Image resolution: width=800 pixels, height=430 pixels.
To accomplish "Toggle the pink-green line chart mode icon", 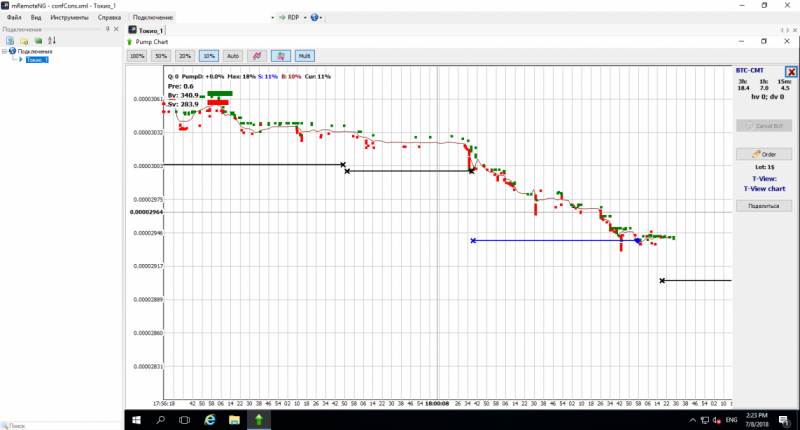I will [257, 56].
